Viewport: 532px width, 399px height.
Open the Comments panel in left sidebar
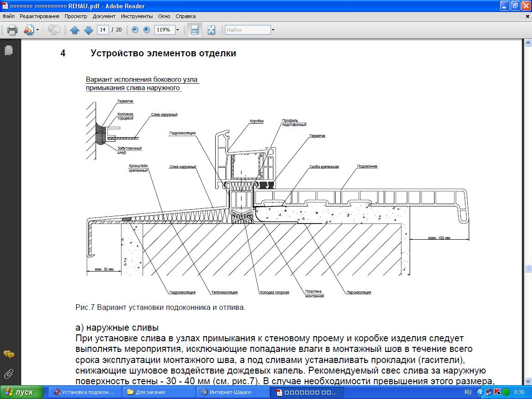(x=9, y=355)
